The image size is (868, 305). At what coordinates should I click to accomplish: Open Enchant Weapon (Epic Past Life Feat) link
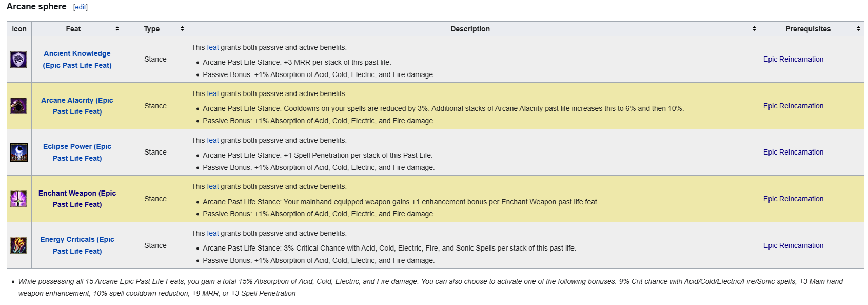[77, 199]
